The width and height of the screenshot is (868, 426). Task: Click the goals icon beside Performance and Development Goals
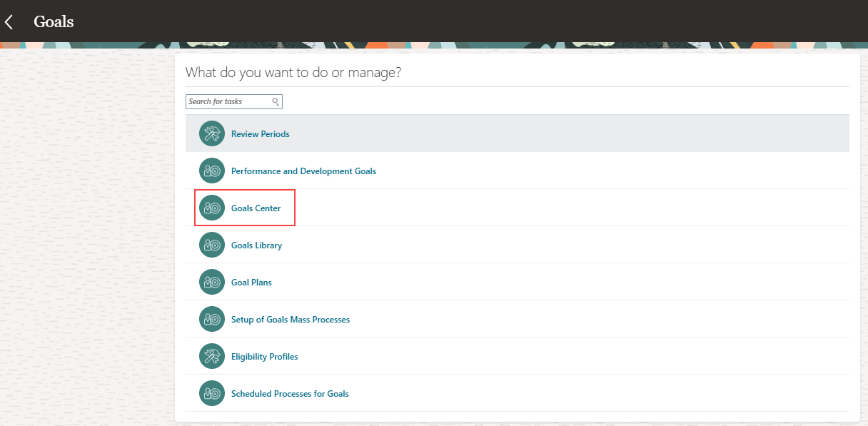point(211,171)
